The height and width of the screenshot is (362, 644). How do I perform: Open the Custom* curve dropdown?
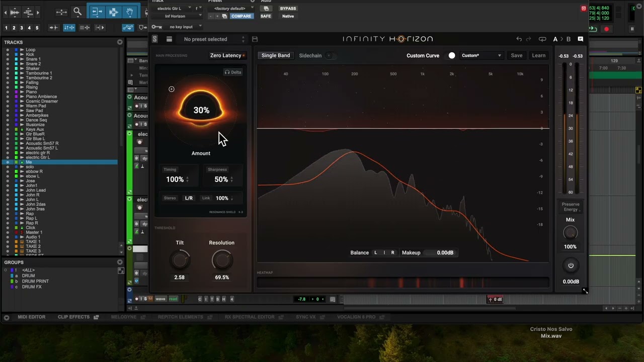481,55
